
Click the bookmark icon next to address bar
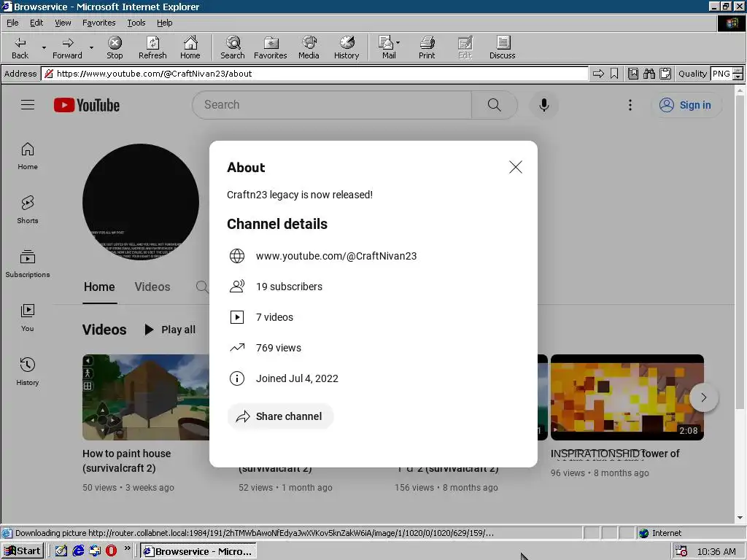[614, 74]
